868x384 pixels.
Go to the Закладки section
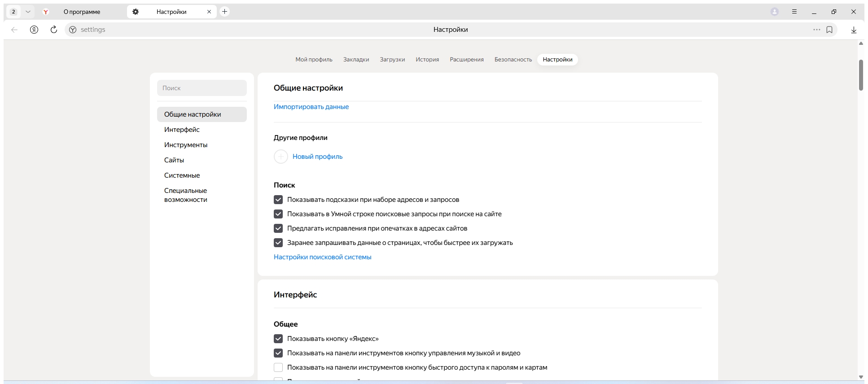(356, 60)
